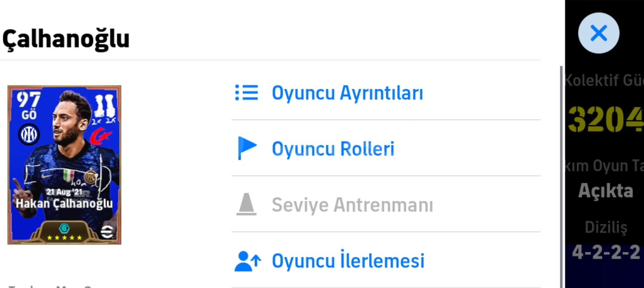Open Oyuncu Ayrıntıları menu entry
The image size is (644, 288).
[347, 93]
